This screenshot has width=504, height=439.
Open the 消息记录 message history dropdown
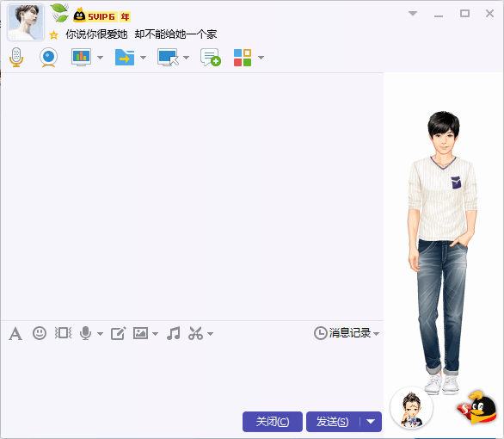pyautogui.click(x=347, y=333)
